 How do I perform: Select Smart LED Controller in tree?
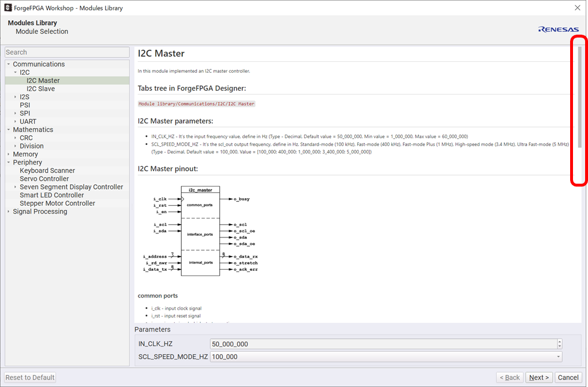pyautogui.click(x=51, y=195)
